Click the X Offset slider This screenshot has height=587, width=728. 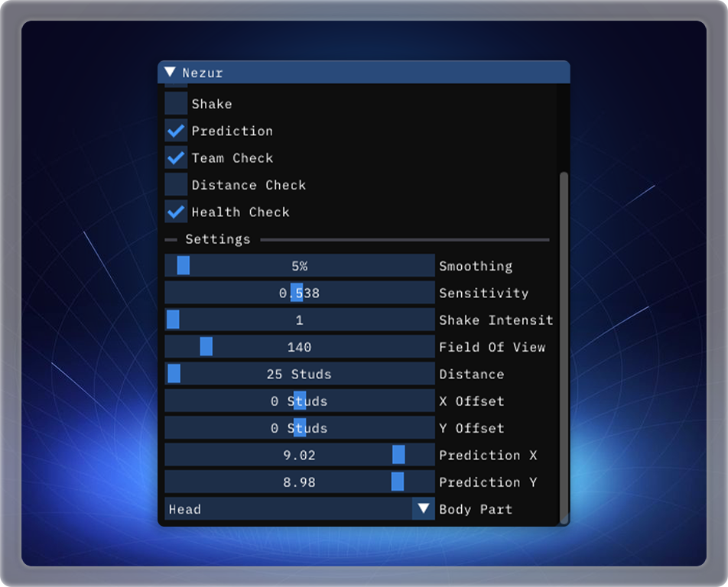[299, 401]
